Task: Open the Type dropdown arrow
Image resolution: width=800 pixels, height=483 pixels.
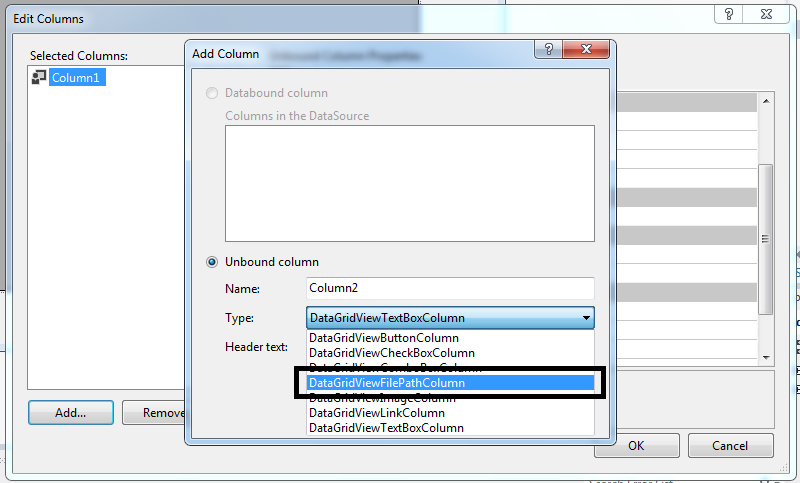Action: 586,318
